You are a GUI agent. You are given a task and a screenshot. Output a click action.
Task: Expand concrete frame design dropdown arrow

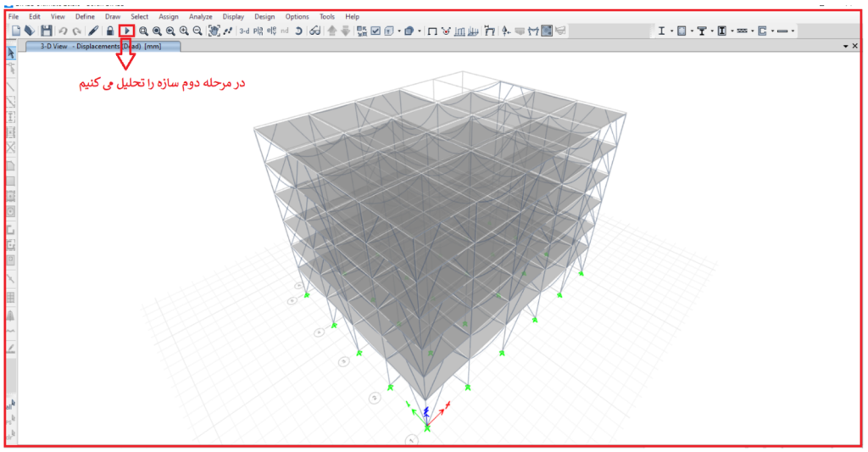coord(692,31)
